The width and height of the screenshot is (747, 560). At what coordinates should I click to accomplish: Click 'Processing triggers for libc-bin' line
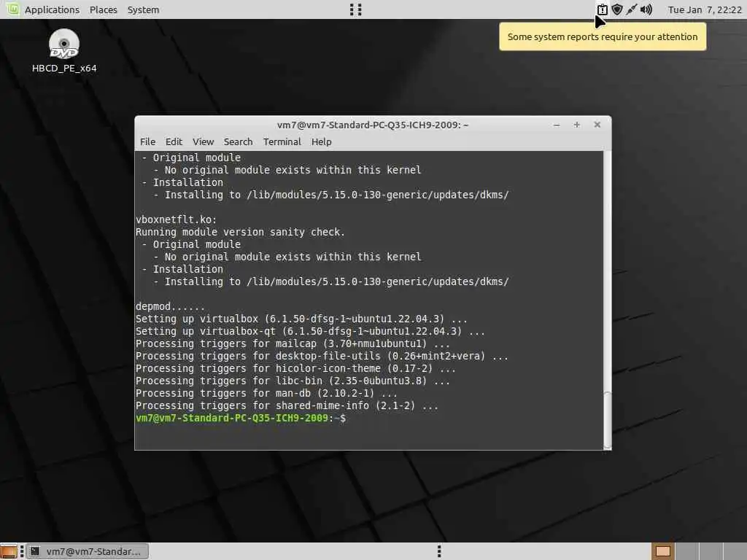293,381
